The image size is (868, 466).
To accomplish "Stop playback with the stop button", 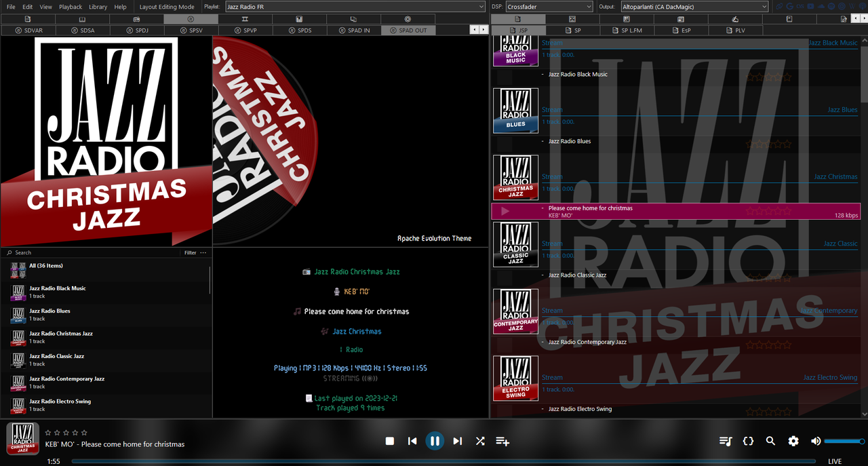I will [x=390, y=441].
